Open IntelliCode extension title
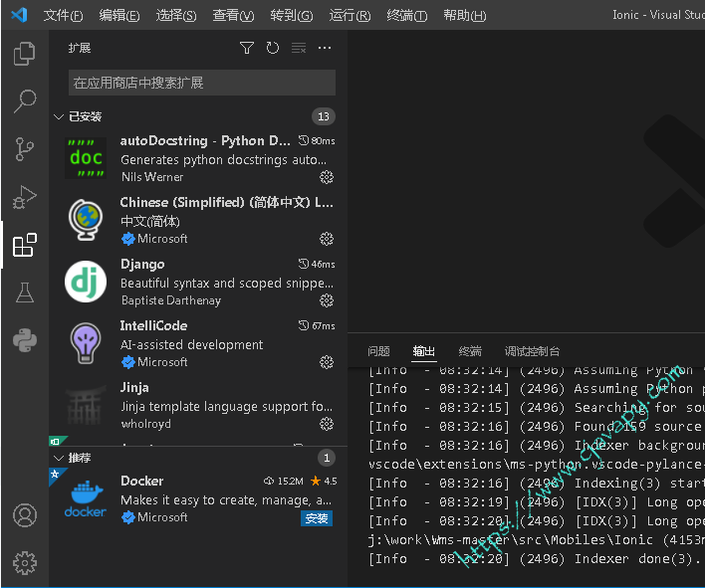 [x=153, y=325]
